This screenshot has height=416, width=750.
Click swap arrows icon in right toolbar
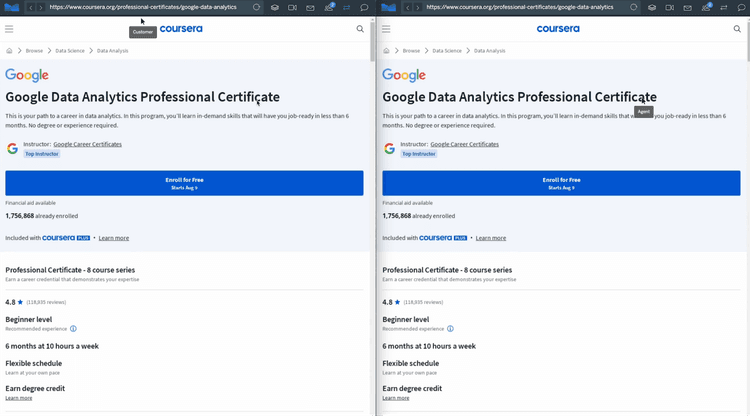point(723,7)
